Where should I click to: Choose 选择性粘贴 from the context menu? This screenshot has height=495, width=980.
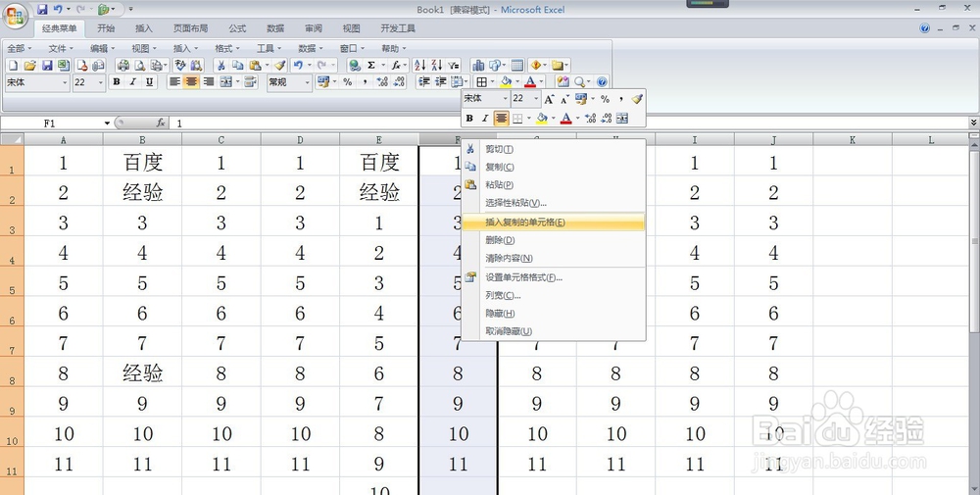553,203
